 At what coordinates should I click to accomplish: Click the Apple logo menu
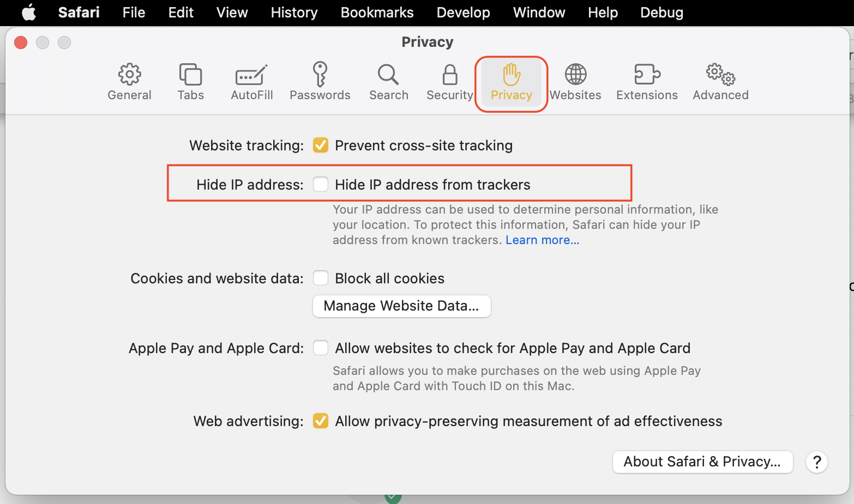click(x=29, y=12)
